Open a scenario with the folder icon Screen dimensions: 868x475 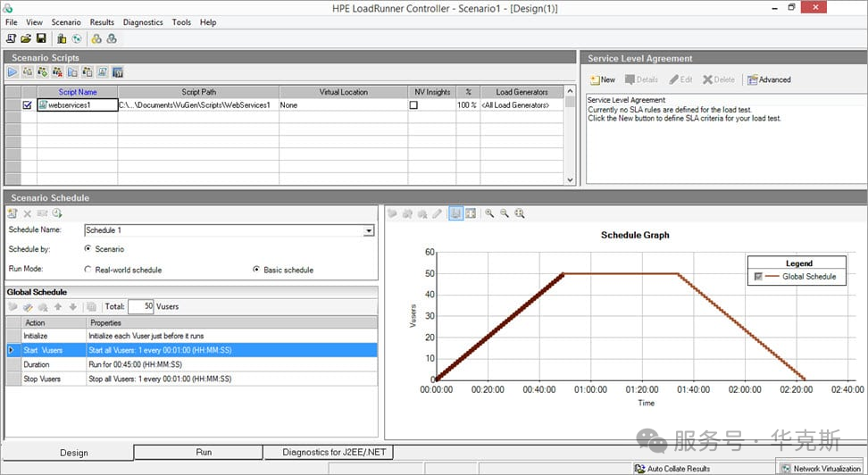click(26, 38)
